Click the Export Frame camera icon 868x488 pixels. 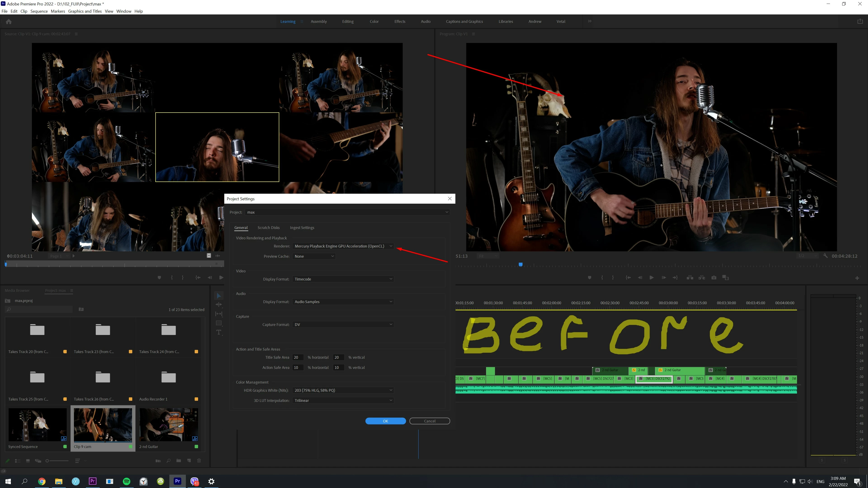[x=714, y=278]
